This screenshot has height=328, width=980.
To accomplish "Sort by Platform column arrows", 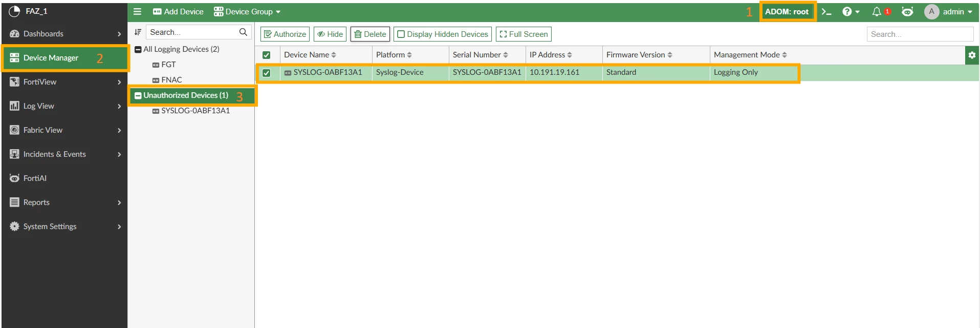I will pos(409,55).
